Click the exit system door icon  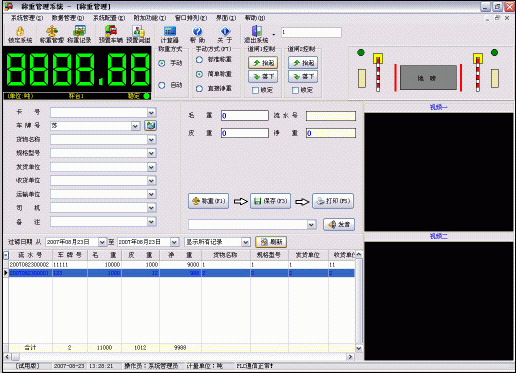click(256, 31)
